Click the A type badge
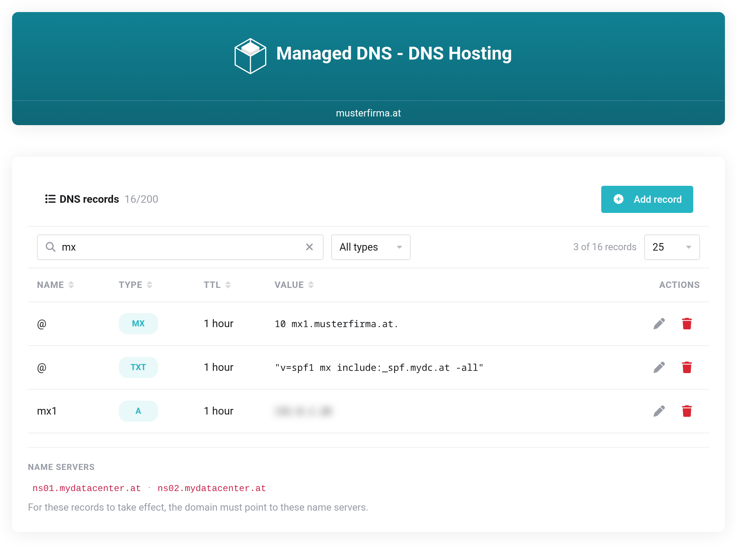This screenshot has width=737, height=560. (138, 411)
